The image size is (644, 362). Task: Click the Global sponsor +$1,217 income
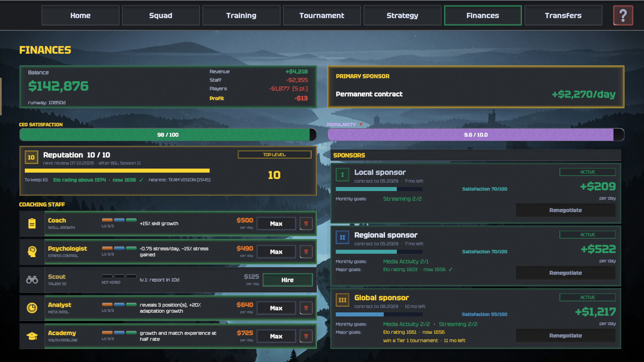(x=595, y=312)
